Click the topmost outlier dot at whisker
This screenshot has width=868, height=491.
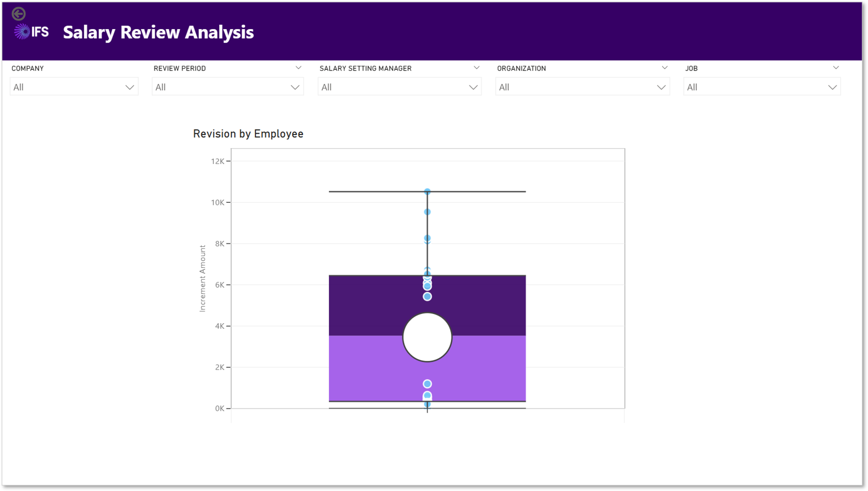point(427,191)
